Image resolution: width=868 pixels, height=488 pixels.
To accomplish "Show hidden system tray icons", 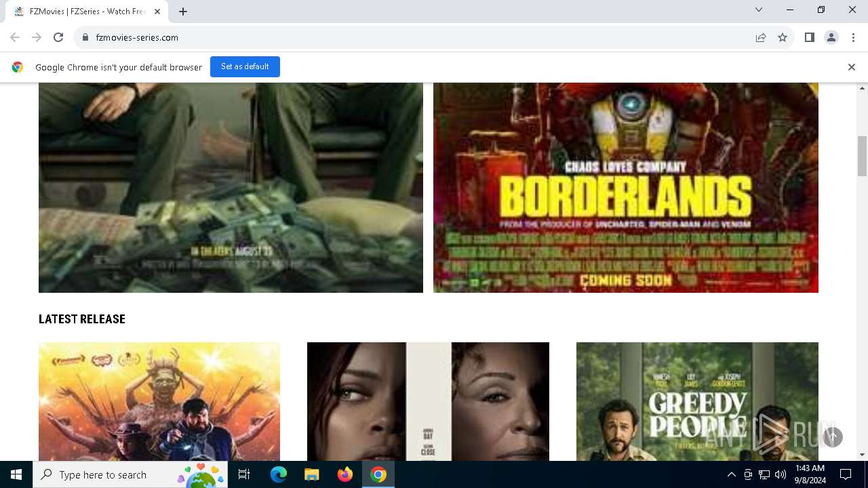I will coord(731,474).
